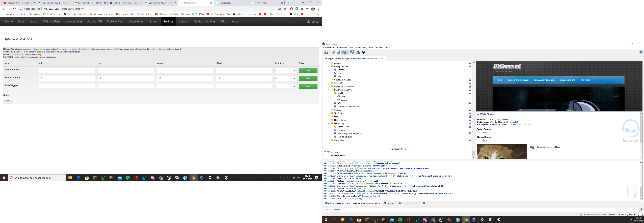Open the emoji picker beside chat input
Viewport: 644px width, 223px height.
click(x=641, y=210)
